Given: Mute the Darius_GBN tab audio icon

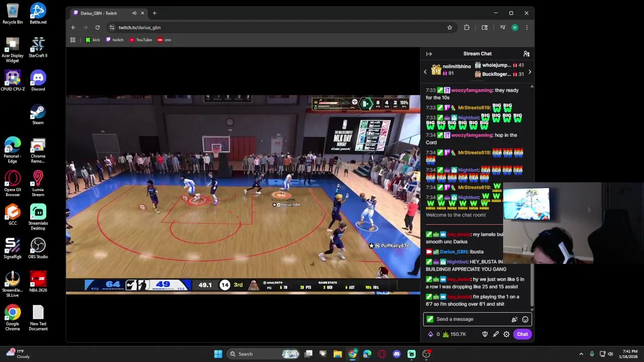Looking at the screenshot, I should 134,13.
